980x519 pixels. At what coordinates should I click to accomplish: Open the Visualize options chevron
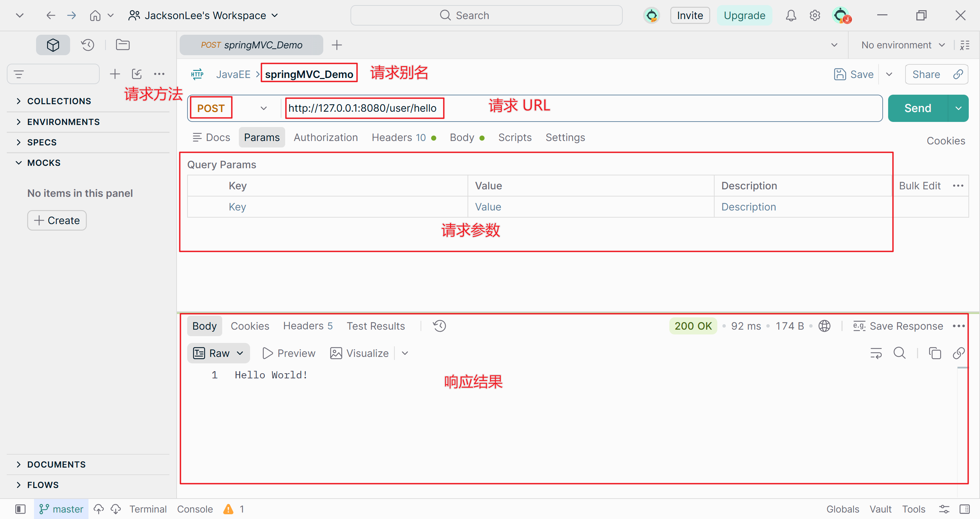pos(405,353)
